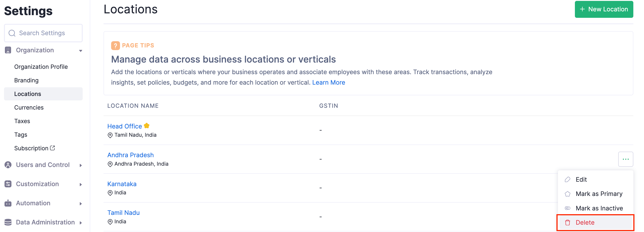
Task: Click the Organization building icon
Action: 8,50
